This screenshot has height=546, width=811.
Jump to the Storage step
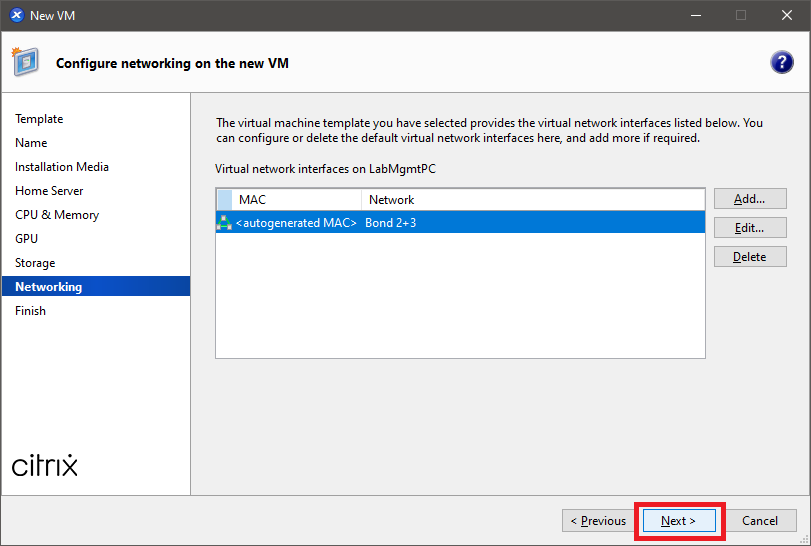pos(35,263)
